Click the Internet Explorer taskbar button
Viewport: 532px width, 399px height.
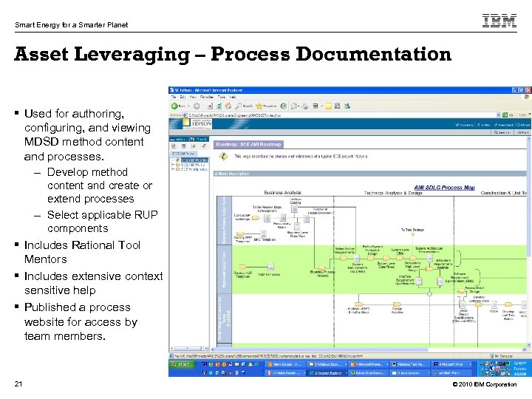click(x=326, y=373)
